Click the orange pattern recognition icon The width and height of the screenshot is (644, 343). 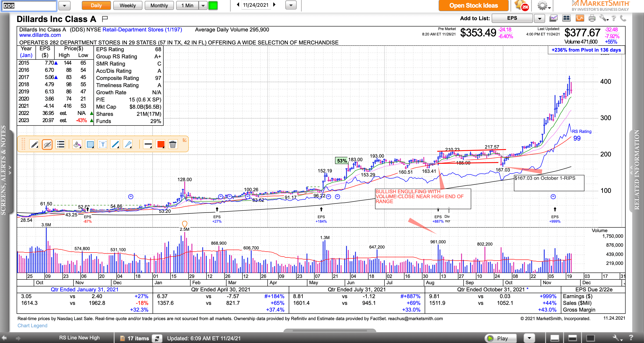tap(580, 18)
